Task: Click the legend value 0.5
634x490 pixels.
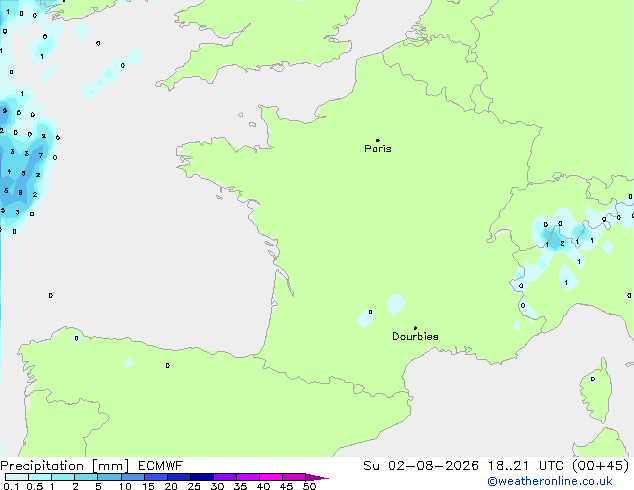Action: (35, 486)
